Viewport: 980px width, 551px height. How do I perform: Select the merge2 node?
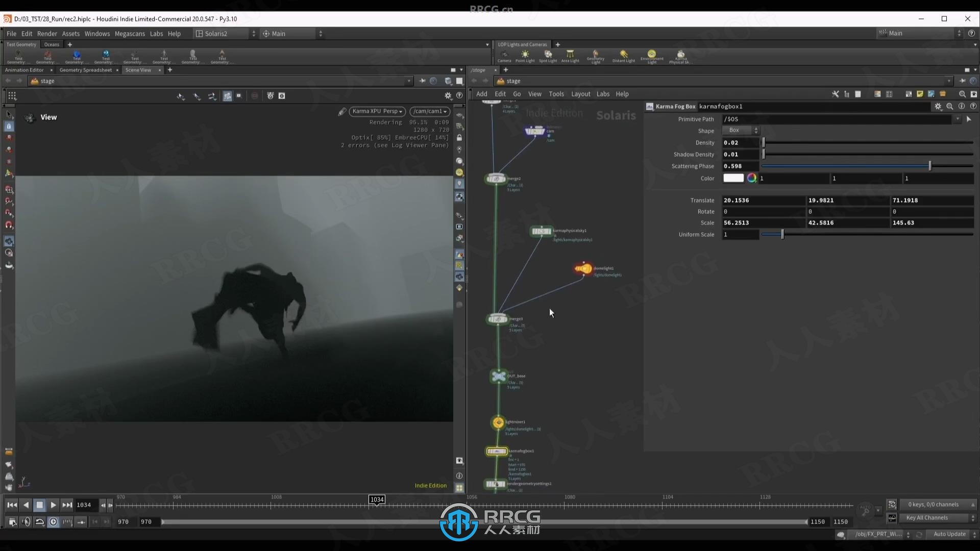(x=496, y=179)
